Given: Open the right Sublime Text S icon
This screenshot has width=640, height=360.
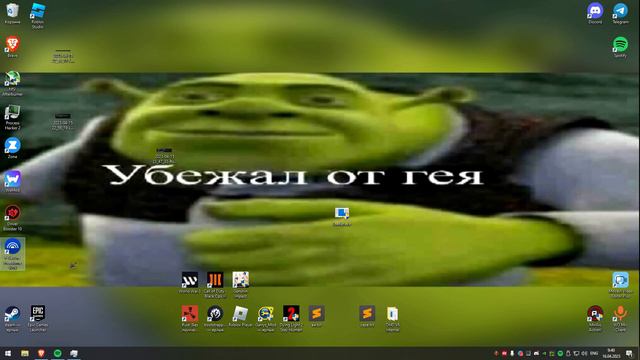Looking at the screenshot, I should click(x=367, y=316).
